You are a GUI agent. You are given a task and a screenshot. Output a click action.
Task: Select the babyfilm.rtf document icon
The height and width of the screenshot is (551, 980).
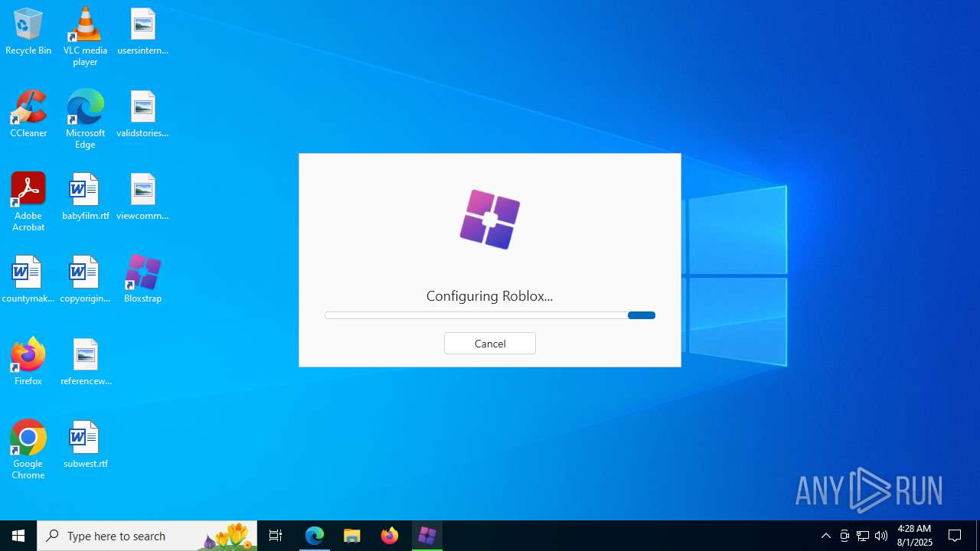[x=85, y=197]
